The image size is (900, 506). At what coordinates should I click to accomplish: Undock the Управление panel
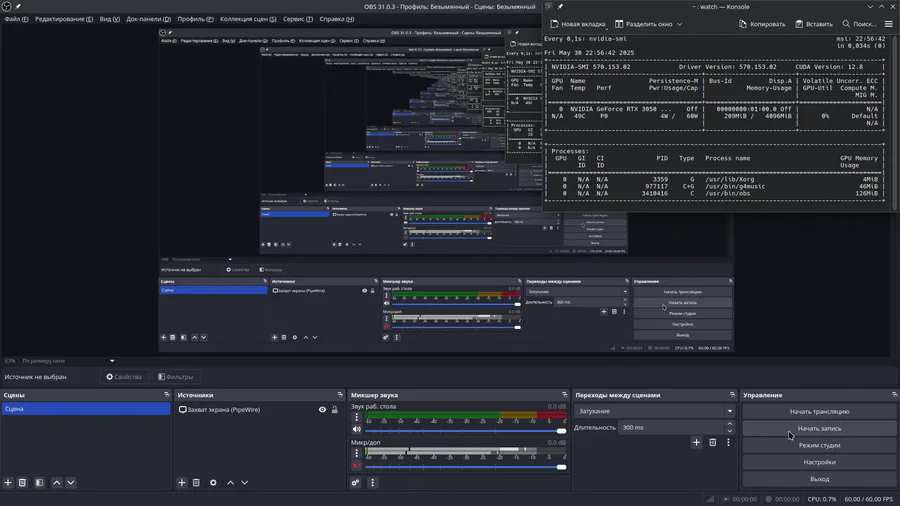tap(894, 395)
